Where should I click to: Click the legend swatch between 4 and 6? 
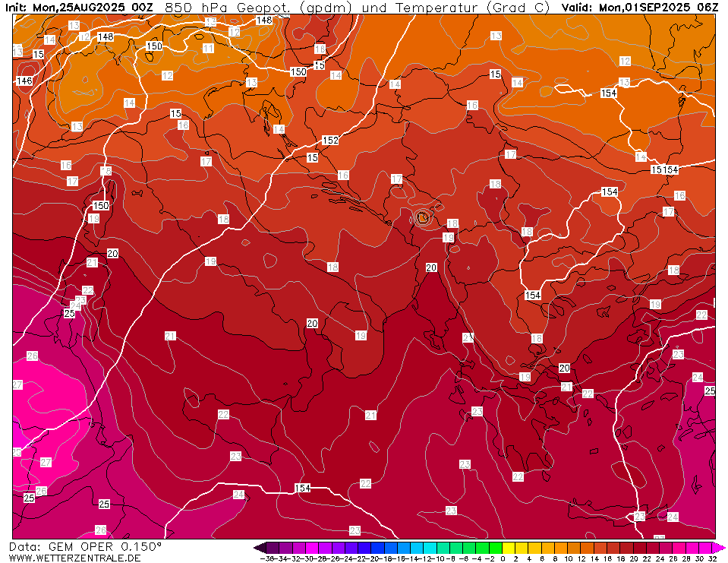(534, 547)
